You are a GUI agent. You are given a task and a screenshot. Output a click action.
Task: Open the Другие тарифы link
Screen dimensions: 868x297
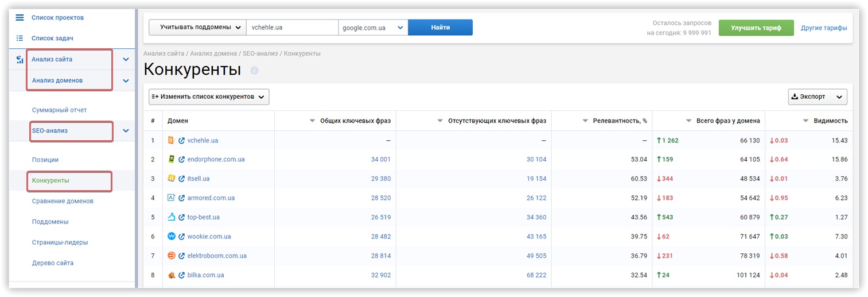pos(824,28)
